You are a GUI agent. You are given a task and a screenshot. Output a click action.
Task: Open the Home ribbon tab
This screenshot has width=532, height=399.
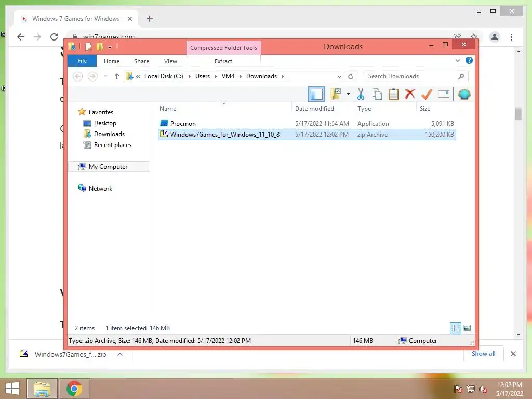pyautogui.click(x=112, y=61)
